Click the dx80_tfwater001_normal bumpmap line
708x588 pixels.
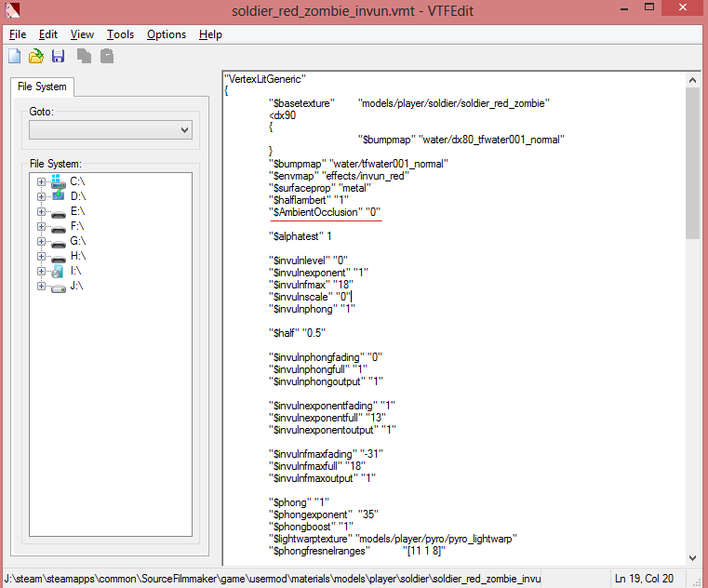[461, 140]
